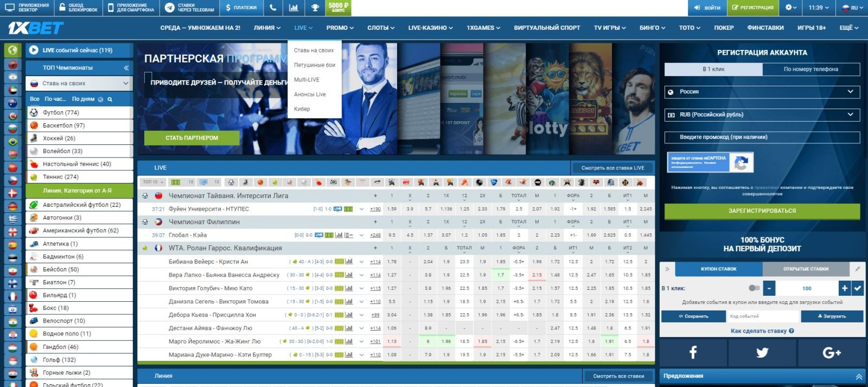This screenshot has width=868, height=387.
Task: Filter LIVE by football ball icon
Action: 231,182
